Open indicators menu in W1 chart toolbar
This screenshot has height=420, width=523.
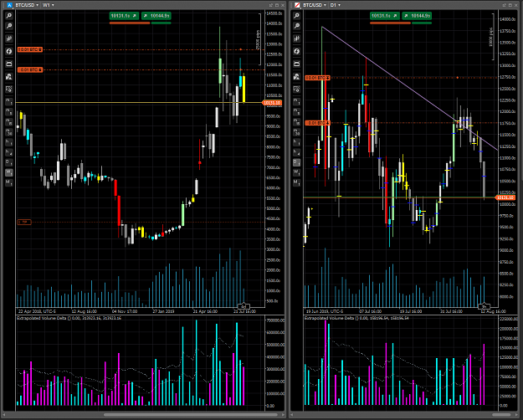(9, 51)
